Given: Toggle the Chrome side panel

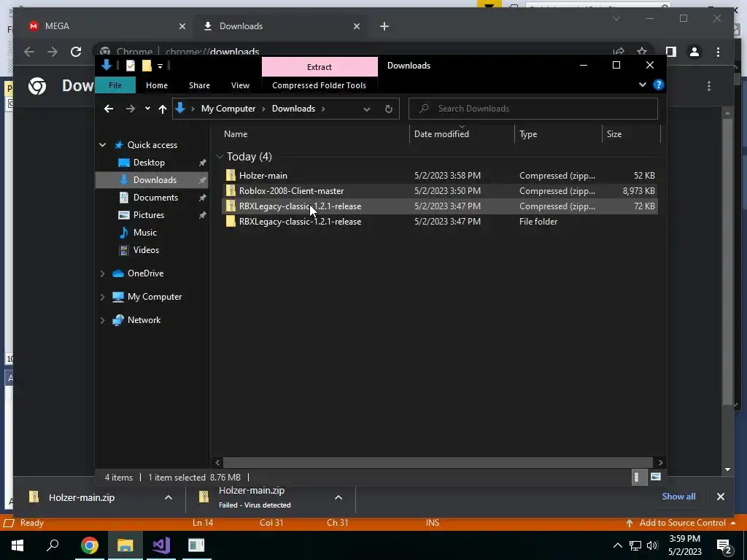Looking at the screenshot, I should pyautogui.click(x=671, y=52).
